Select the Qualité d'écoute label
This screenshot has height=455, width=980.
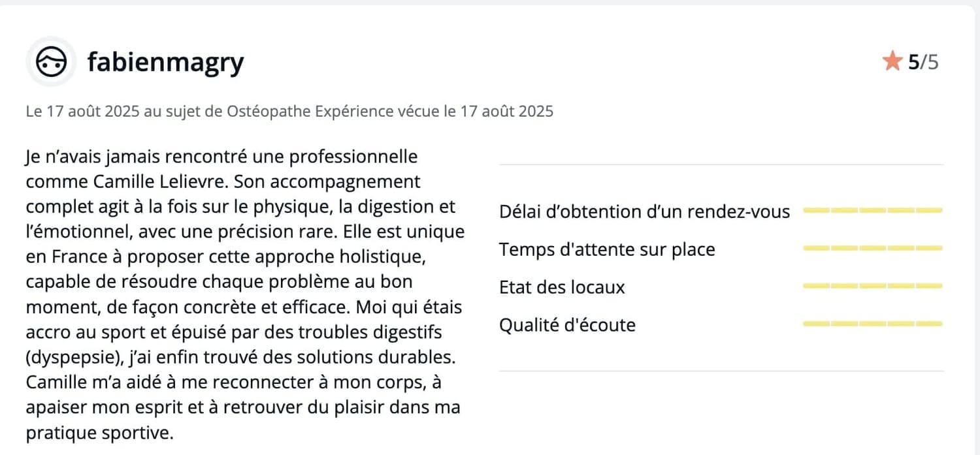(x=567, y=325)
